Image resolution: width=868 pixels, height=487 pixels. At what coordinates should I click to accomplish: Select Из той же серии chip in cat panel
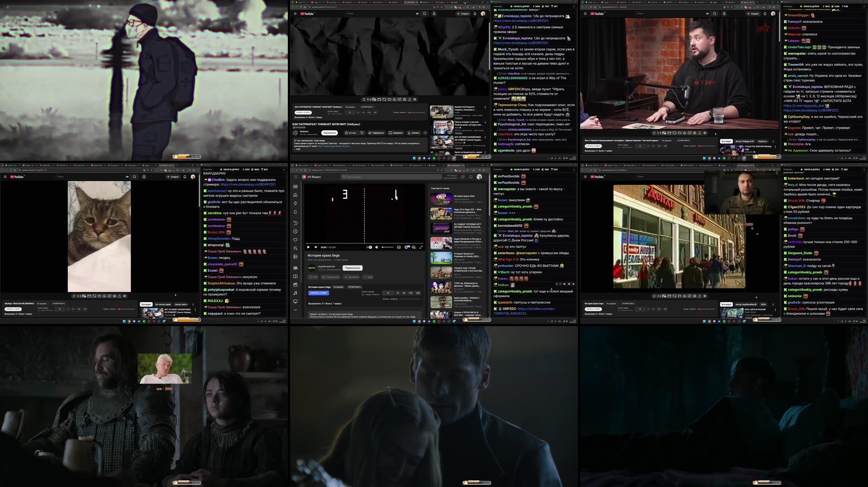point(163,304)
